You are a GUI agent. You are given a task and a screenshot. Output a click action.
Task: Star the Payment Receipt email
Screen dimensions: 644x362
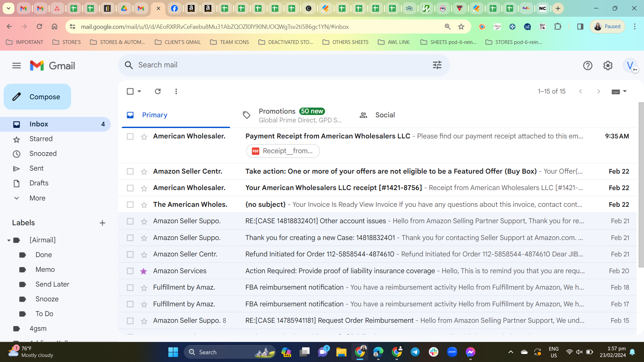144,136
